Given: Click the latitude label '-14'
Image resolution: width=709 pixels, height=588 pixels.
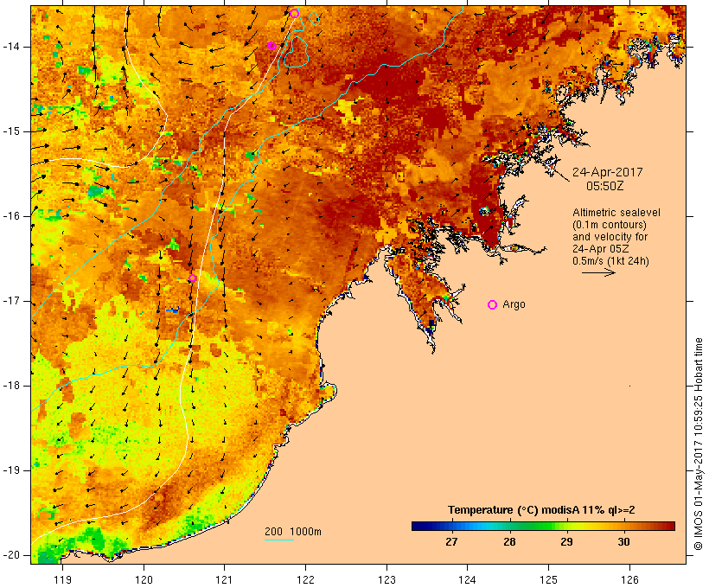Looking at the screenshot, I should (11, 47).
